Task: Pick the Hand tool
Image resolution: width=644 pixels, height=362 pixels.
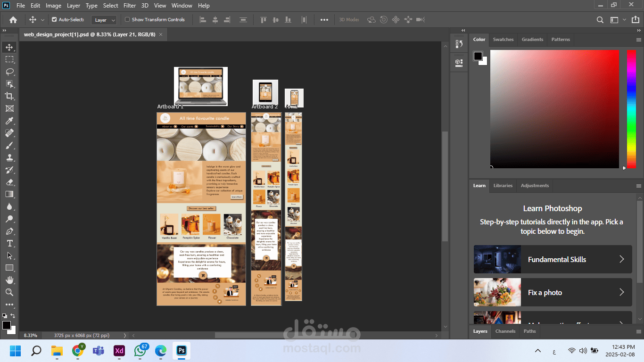Action: [9, 280]
